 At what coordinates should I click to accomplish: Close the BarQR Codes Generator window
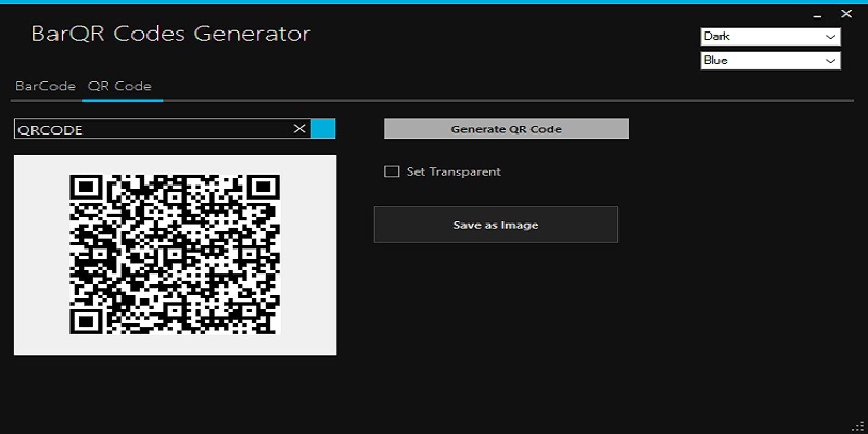pos(846,14)
